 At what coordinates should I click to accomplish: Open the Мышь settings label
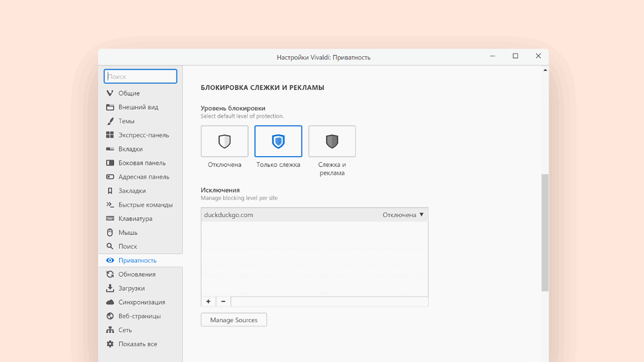tap(128, 232)
